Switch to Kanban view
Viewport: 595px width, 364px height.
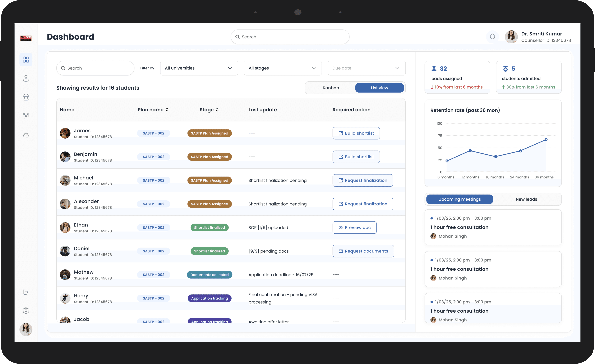(x=331, y=88)
